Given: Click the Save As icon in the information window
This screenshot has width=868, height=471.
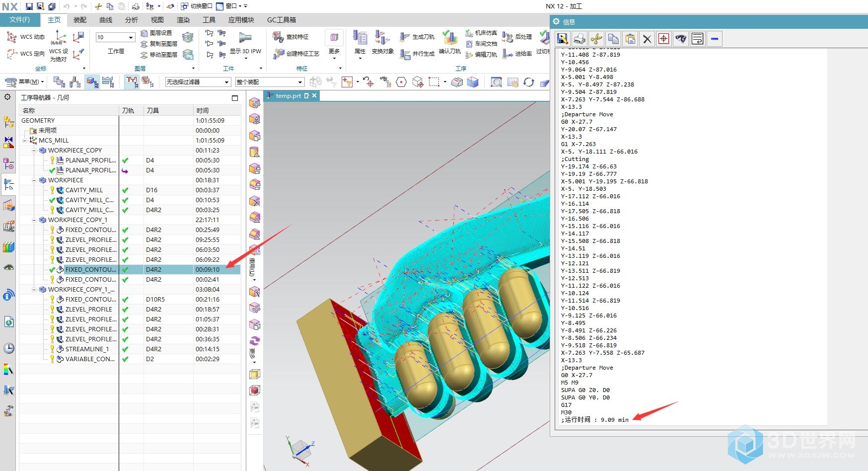Looking at the screenshot, I should 562,39.
